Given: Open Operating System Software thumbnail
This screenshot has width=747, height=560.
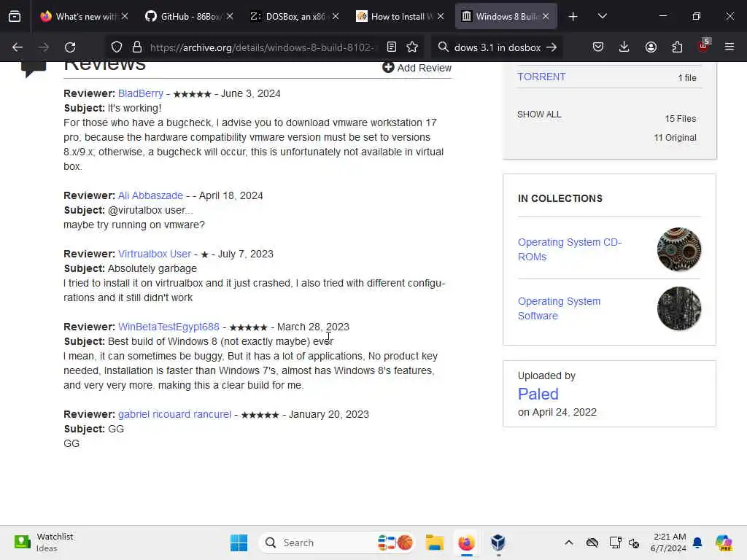Looking at the screenshot, I should pos(679,308).
